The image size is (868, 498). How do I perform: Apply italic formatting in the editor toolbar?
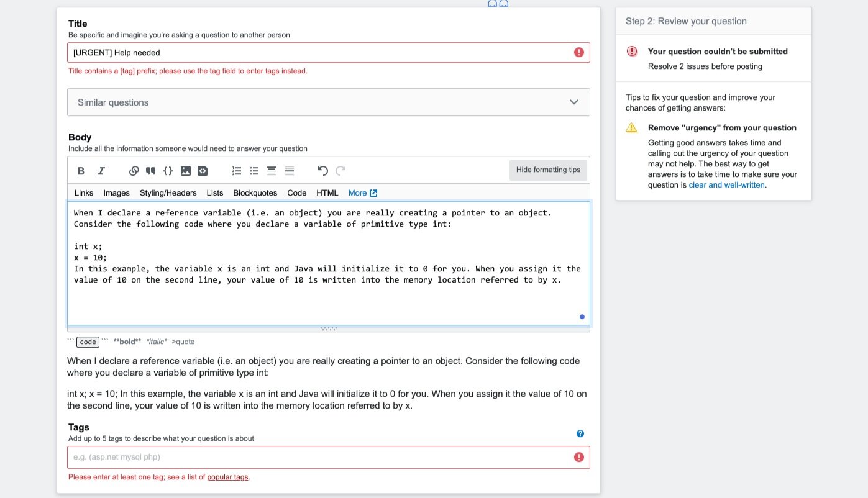[101, 171]
